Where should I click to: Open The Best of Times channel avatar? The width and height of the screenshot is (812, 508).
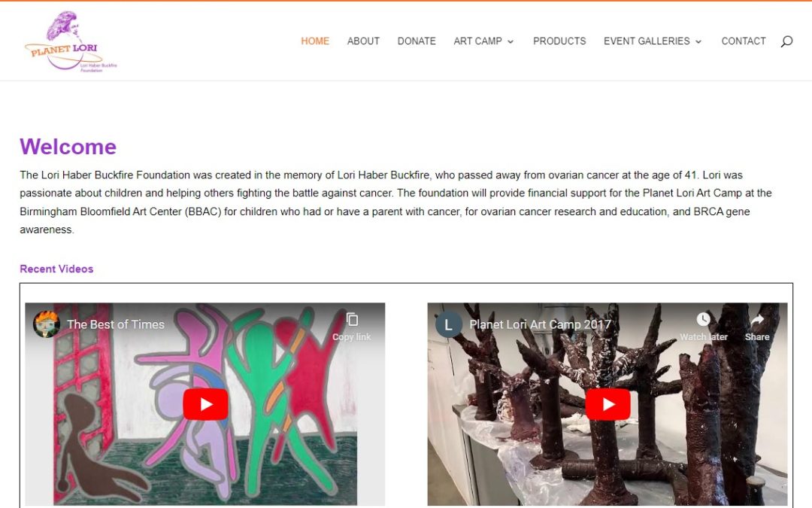pyautogui.click(x=47, y=324)
